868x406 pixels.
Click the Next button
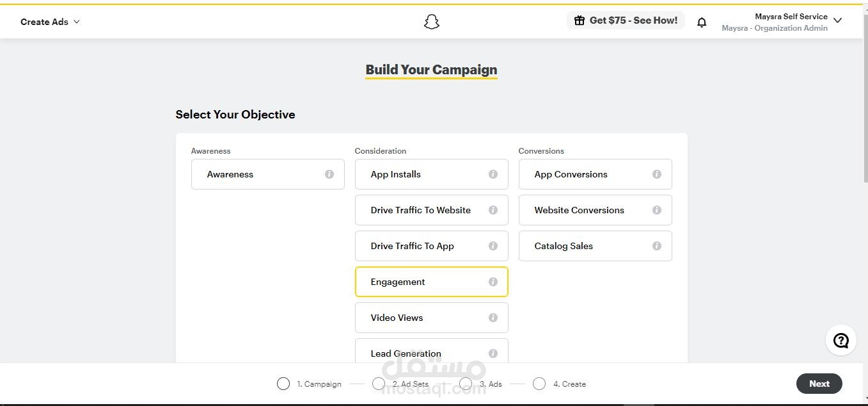coord(819,384)
